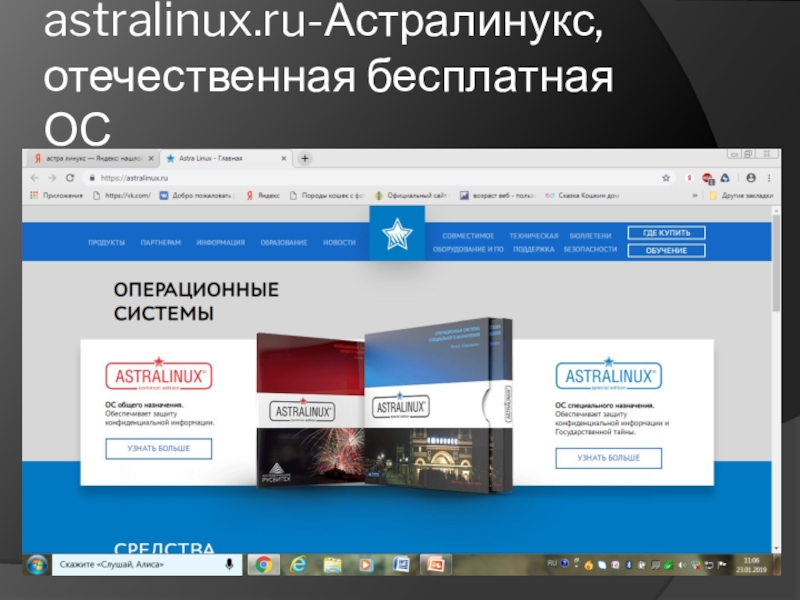The image size is (800, 600).
Task: Open the Chrome three-dot menu
Action: (769, 178)
